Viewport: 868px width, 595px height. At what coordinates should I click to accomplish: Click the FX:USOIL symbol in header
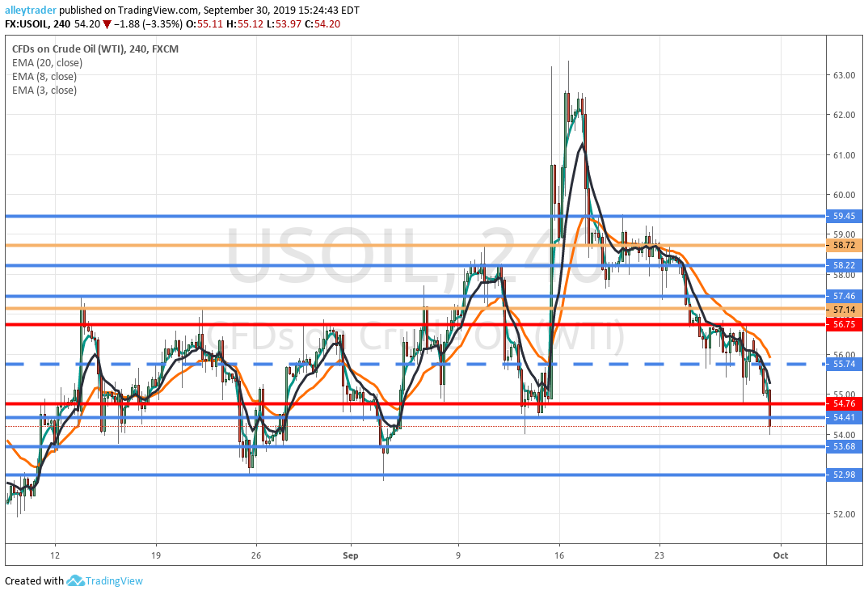[x=27, y=23]
